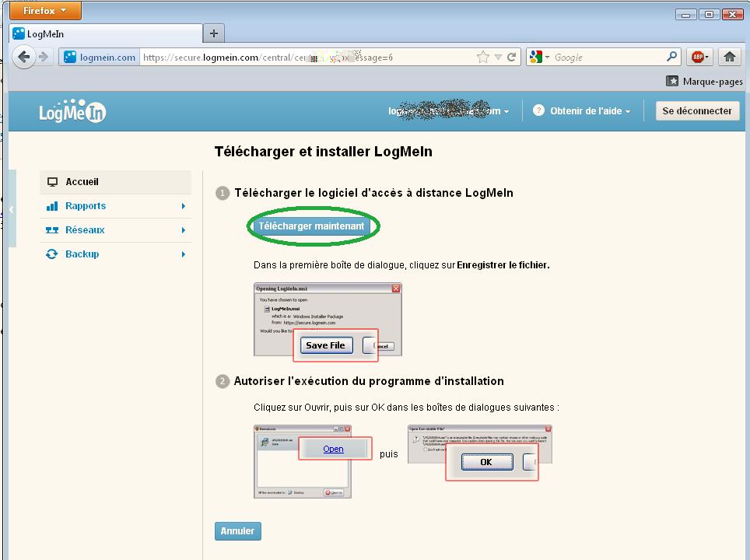
Task: Open a new tab with the plus button
Action: (214, 33)
